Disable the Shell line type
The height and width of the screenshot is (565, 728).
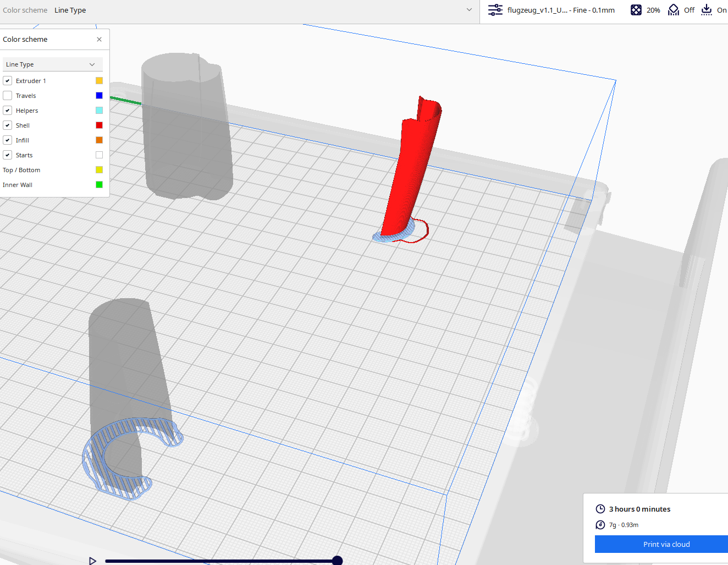7,125
